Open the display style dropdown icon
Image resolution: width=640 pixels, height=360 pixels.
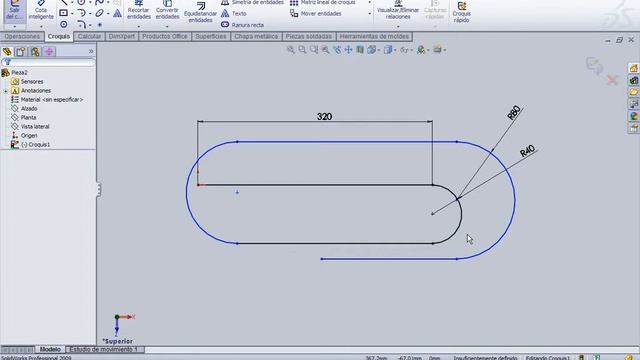tap(389, 50)
